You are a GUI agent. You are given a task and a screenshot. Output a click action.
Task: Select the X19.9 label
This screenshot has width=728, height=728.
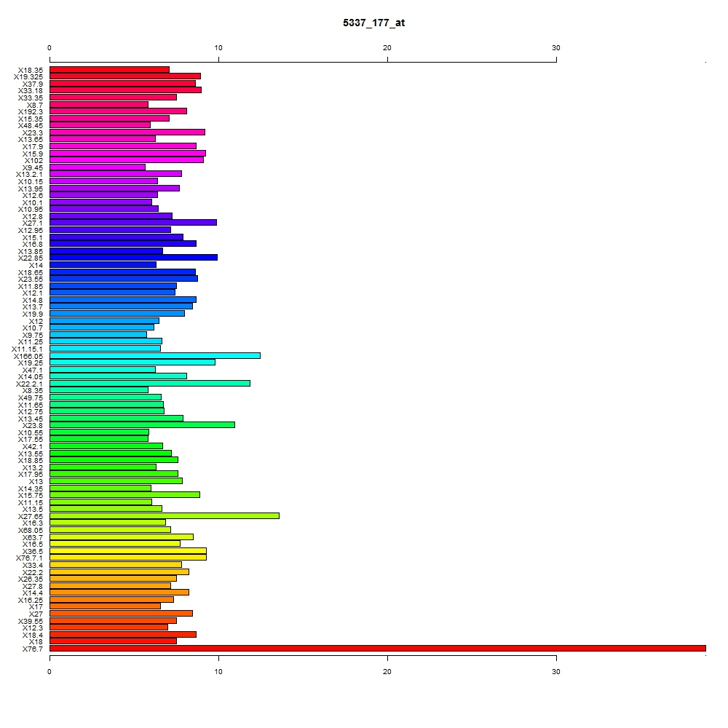(33, 314)
